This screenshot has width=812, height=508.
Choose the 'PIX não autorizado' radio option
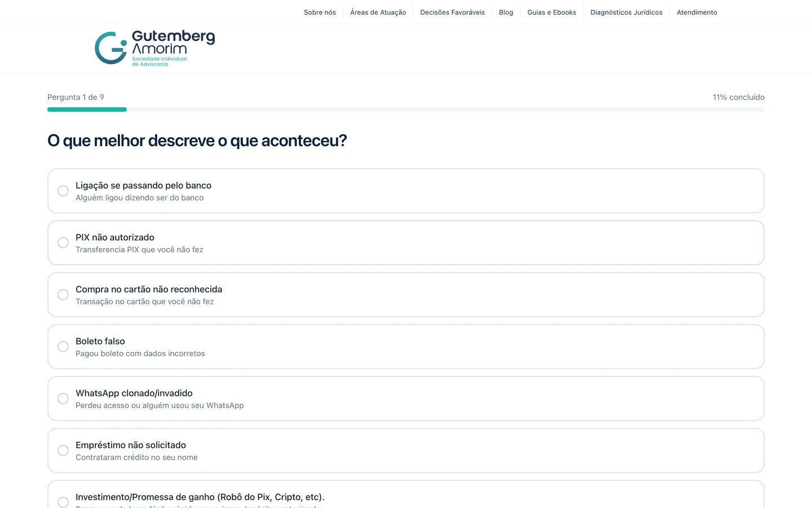[x=63, y=243]
